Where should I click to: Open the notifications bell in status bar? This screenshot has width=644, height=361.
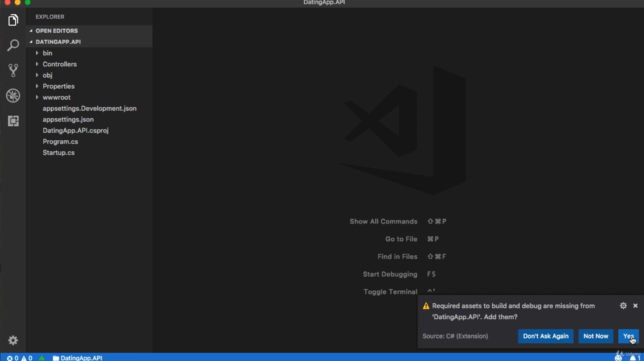pos(634,358)
